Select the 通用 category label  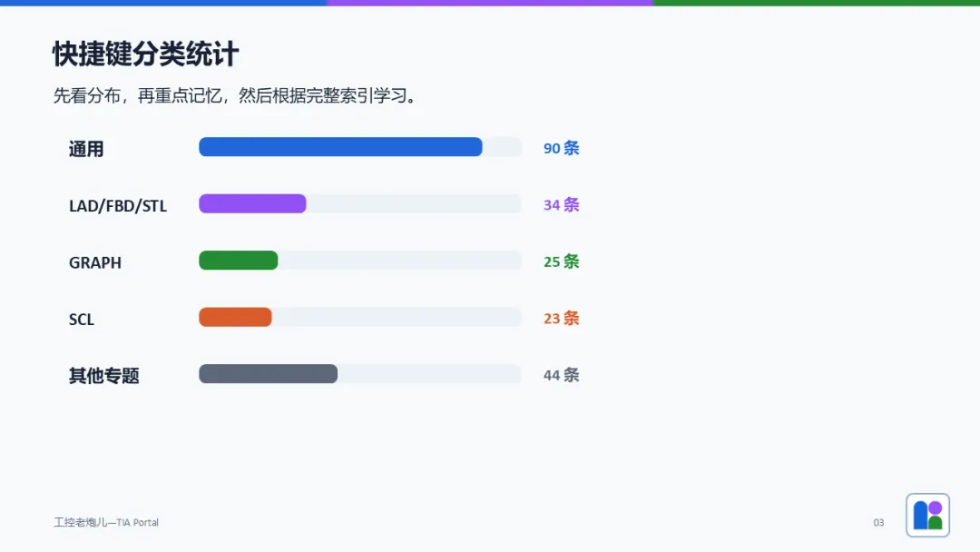[x=86, y=149]
